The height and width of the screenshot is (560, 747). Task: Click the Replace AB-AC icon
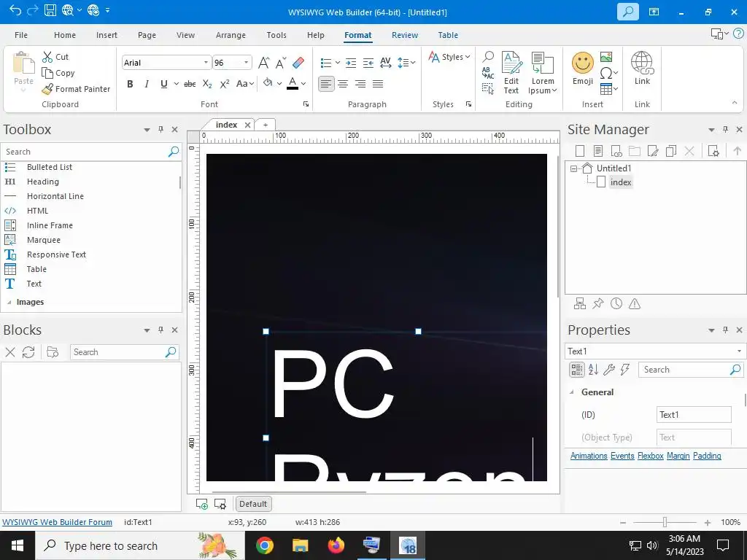tap(488, 73)
